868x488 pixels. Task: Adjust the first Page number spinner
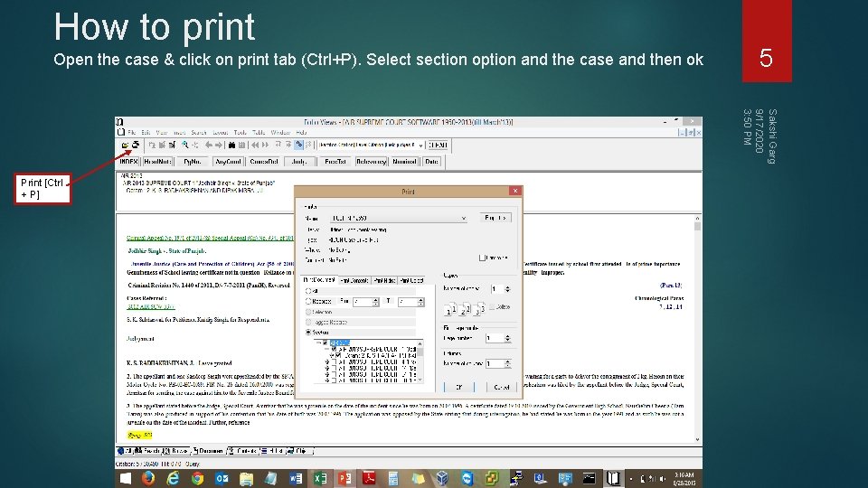coord(507,338)
